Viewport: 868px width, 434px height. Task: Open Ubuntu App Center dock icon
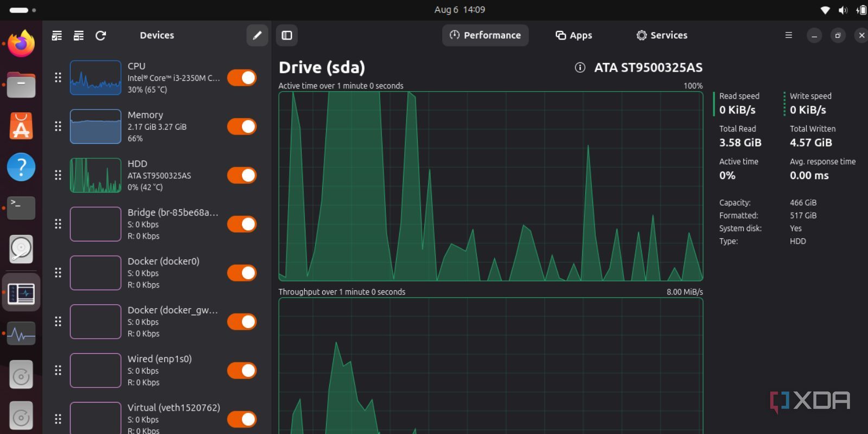[x=21, y=126]
